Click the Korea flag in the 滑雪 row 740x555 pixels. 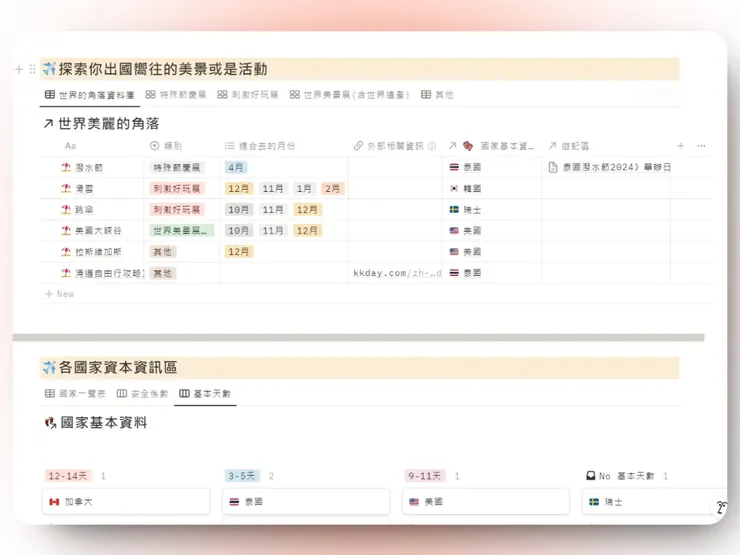[454, 188]
